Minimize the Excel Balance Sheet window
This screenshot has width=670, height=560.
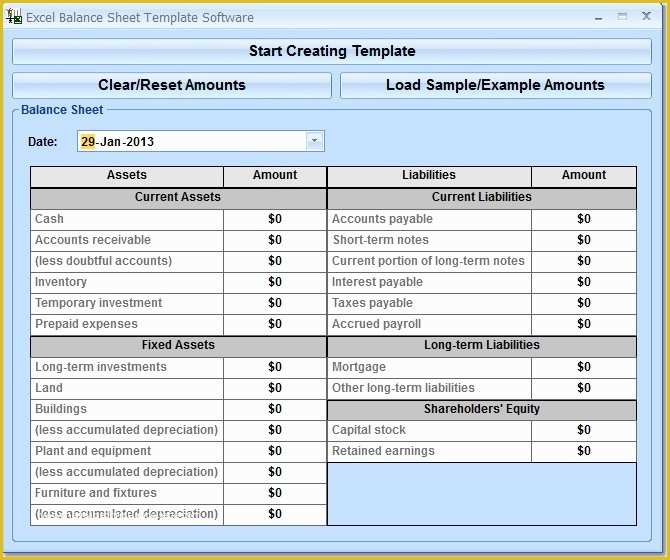point(599,18)
